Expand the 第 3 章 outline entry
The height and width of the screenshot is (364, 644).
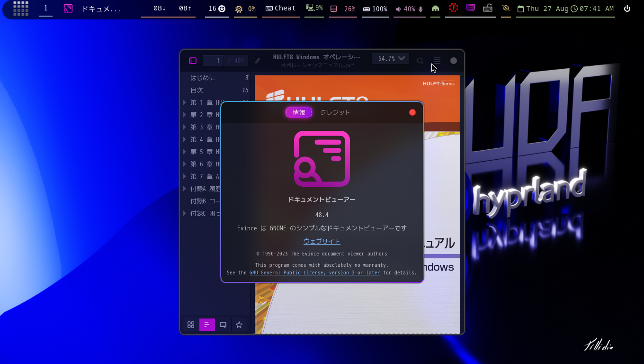185,127
